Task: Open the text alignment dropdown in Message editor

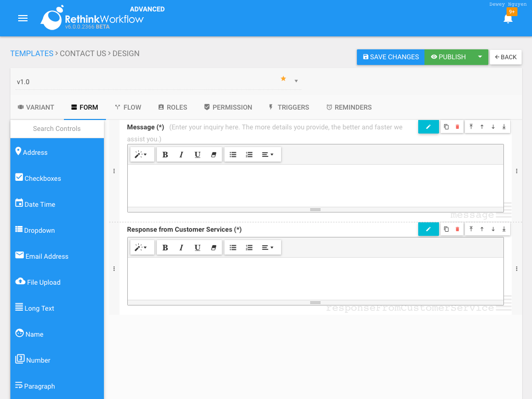Action: click(267, 154)
